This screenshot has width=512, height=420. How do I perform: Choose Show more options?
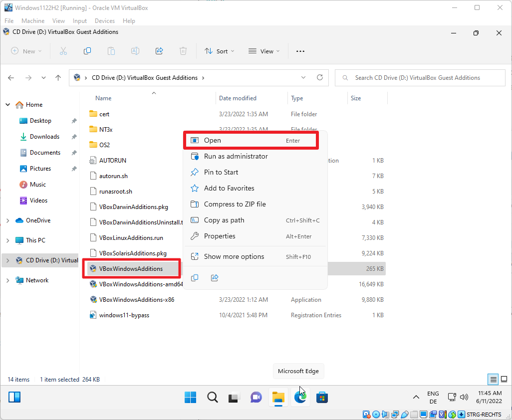[256, 256]
